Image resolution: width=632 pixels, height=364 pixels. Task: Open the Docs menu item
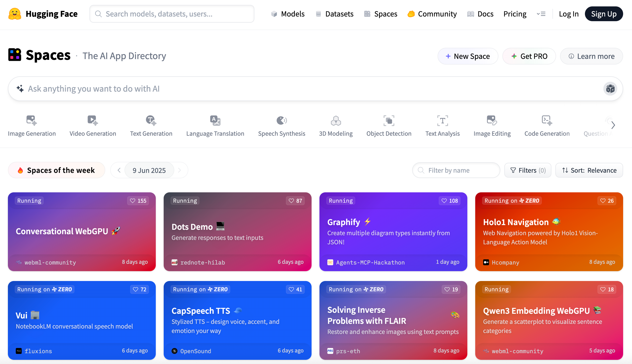[x=480, y=14]
